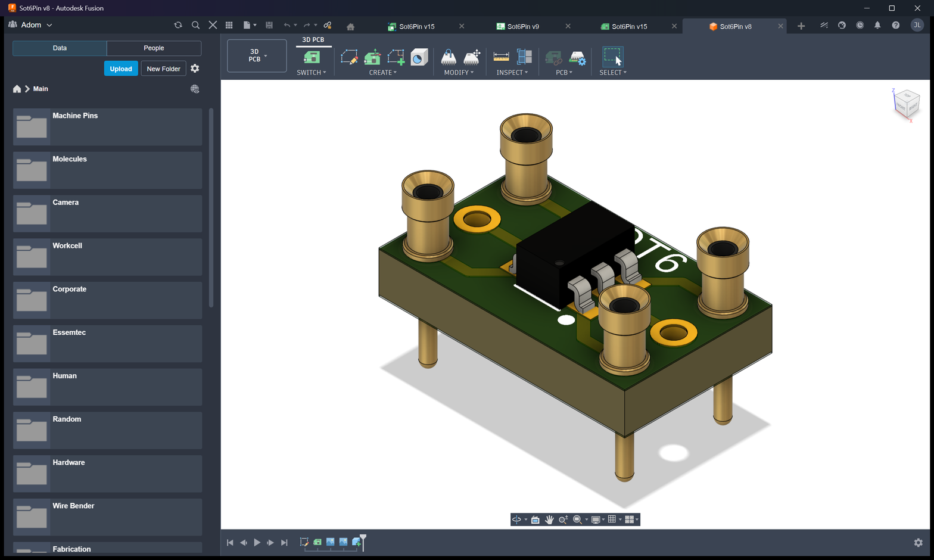Expand the SELECT menu

pos(613,73)
